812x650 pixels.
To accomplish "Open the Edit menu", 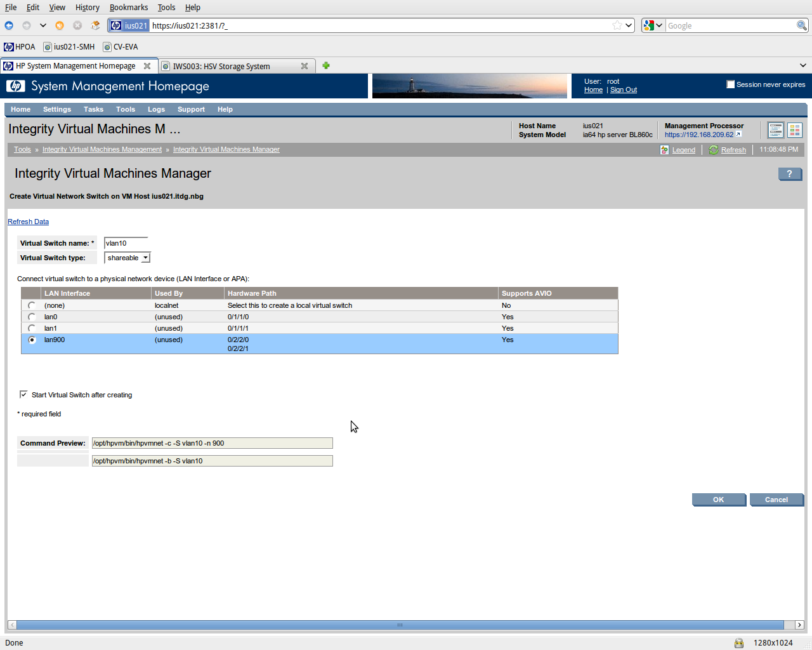I will 33,8.
